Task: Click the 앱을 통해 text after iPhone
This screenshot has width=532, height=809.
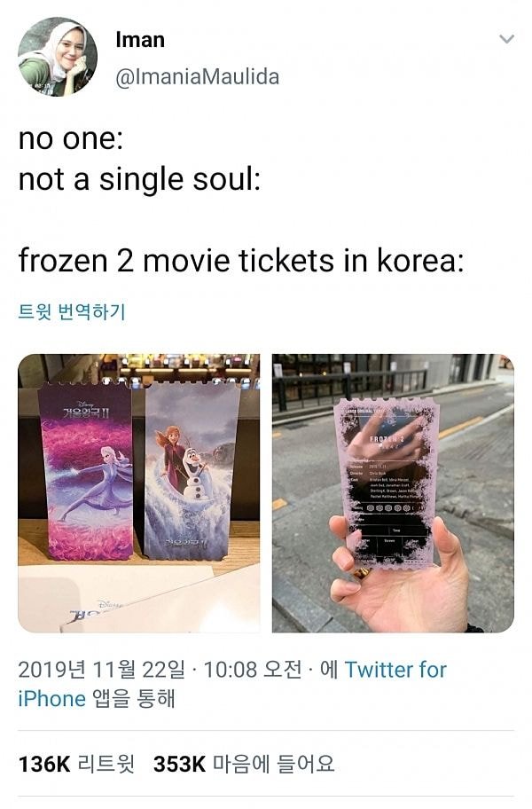Action: 134,699
